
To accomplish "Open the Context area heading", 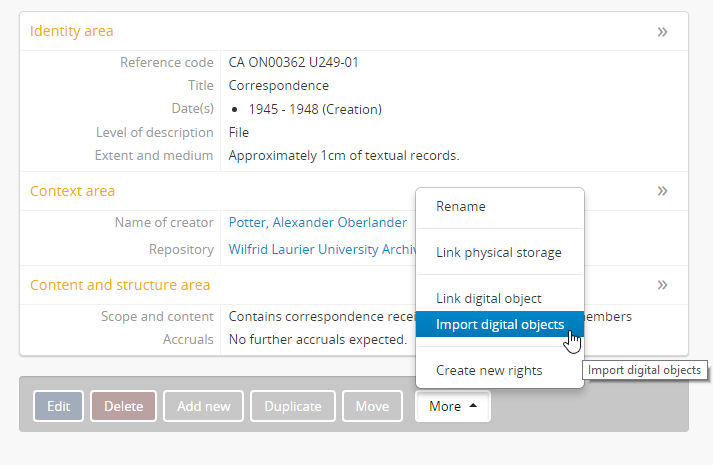I will point(73,191).
